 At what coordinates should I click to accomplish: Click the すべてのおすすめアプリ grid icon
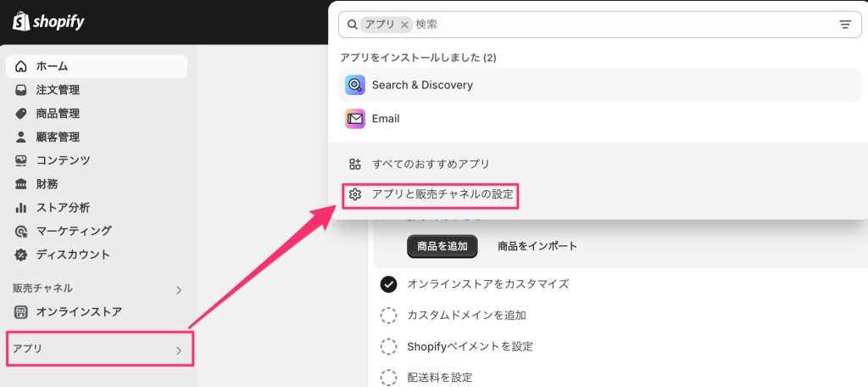[355, 164]
